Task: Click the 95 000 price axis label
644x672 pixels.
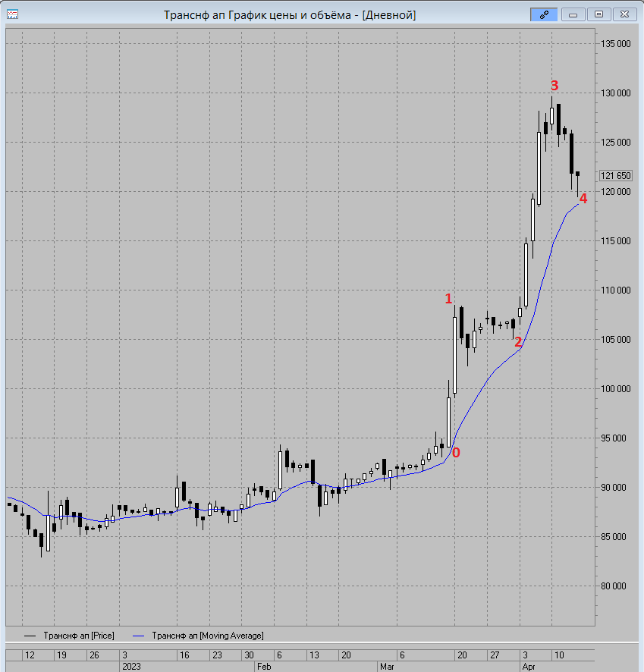Action: coord(615,438)
